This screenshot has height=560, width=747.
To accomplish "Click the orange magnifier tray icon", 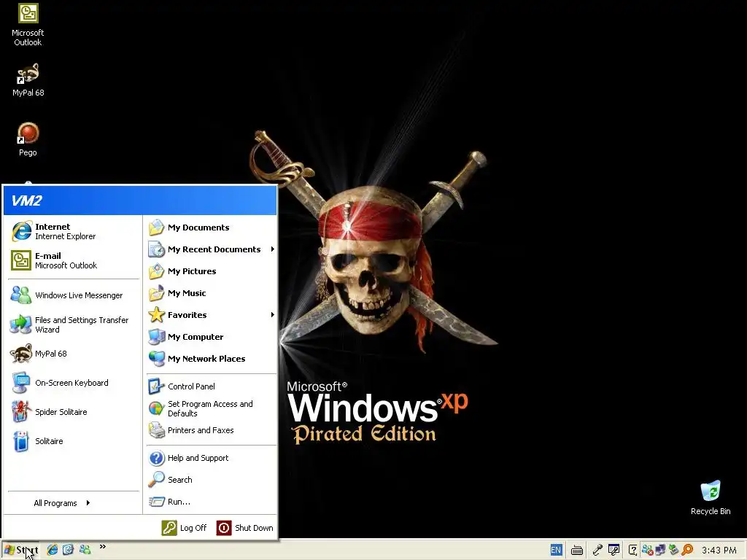I will [x=687, y=550].
